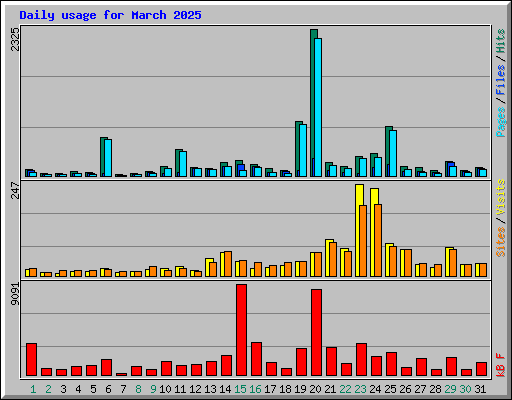Click the red KB bar for day 6
The image size is (512, 400).
[x=107, y=368]
